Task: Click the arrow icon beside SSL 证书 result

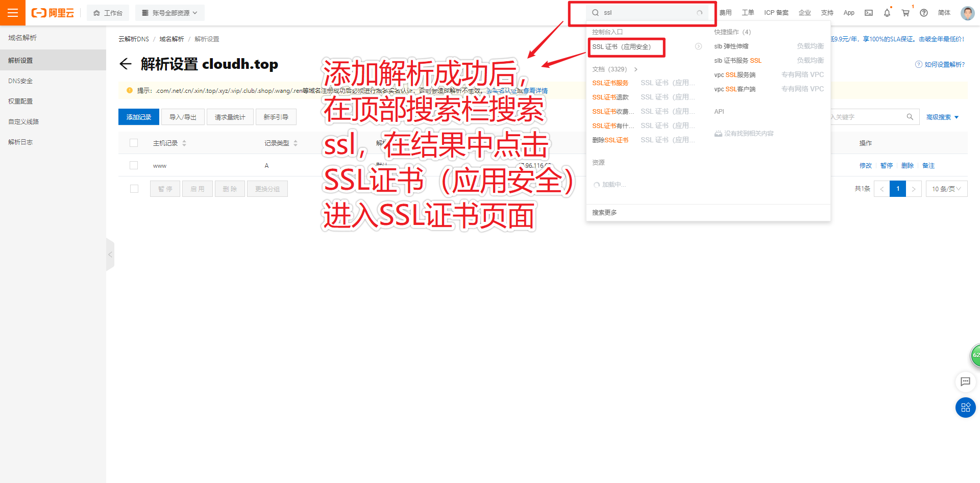Action: (x=698, y=46)
